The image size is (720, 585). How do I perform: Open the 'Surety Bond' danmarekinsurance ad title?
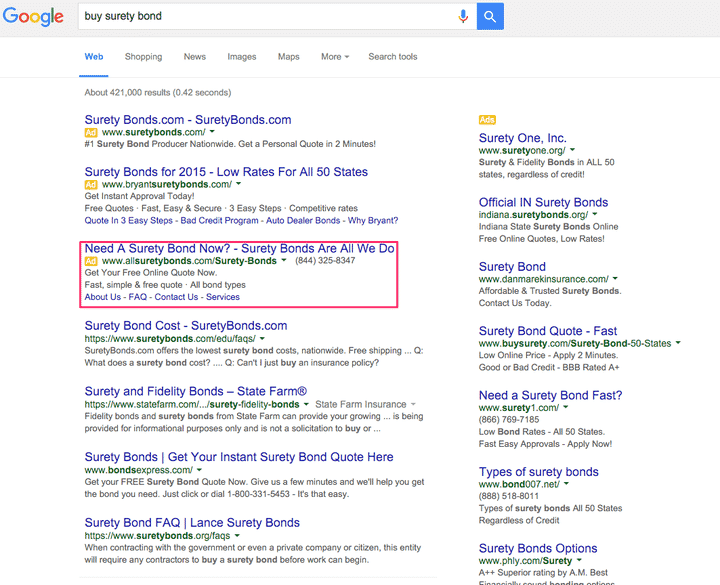click(512, 267)
